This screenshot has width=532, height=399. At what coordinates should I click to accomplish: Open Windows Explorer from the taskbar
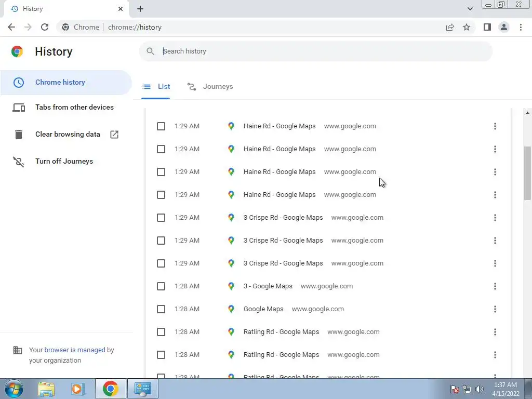[x=46, y=389]
